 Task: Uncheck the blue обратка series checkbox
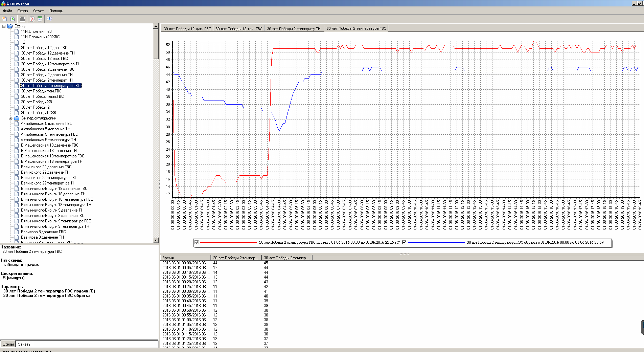pyautogui.click(x=404, y=242)
